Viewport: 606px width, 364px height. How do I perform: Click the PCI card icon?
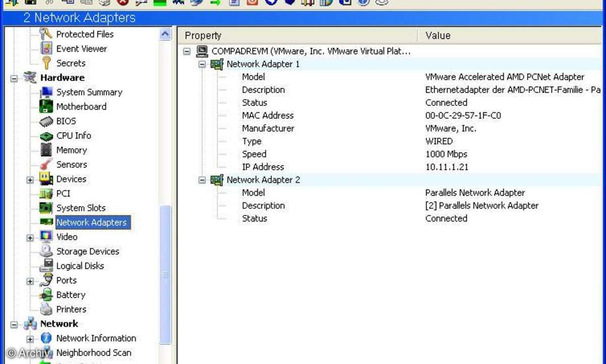click(x=46, y=194)
